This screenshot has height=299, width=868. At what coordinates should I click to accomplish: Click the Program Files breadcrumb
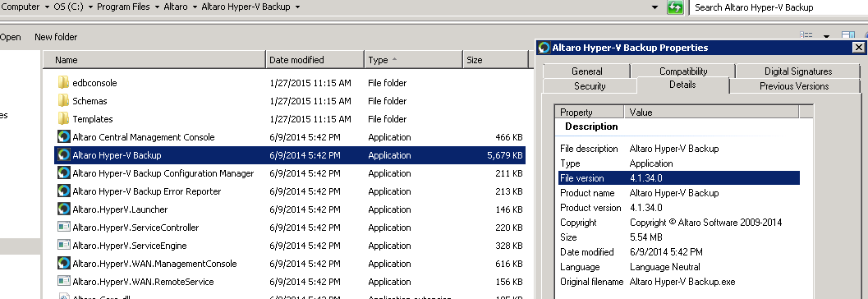pos(123,7)
